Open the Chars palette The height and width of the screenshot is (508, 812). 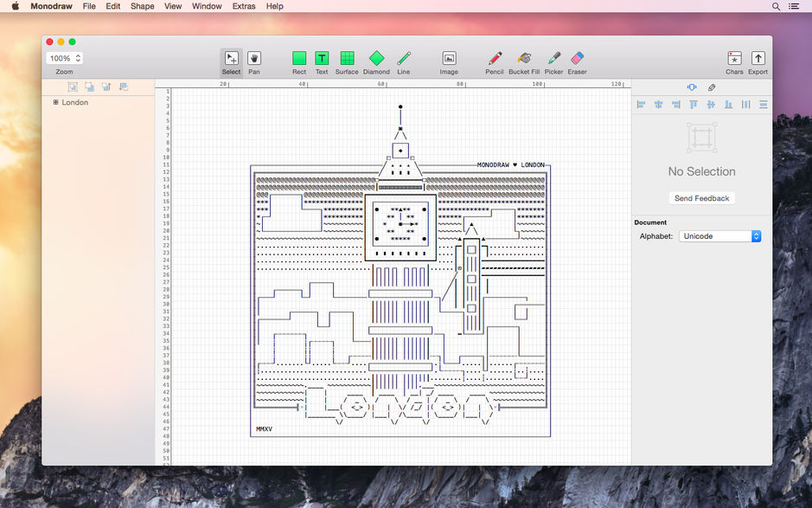734,62
